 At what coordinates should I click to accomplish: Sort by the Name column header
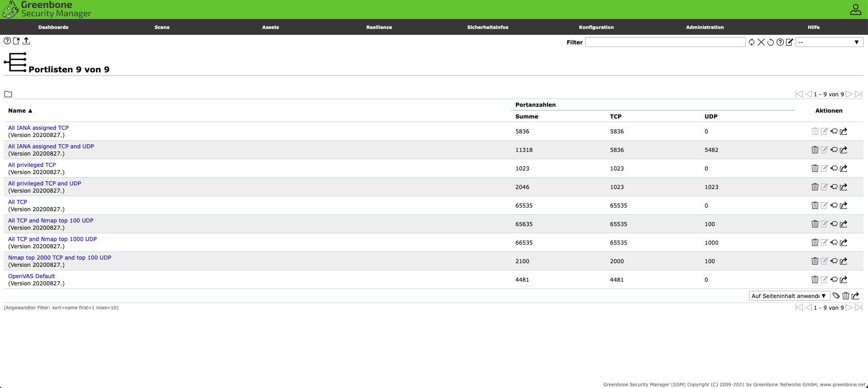(20, 111)
